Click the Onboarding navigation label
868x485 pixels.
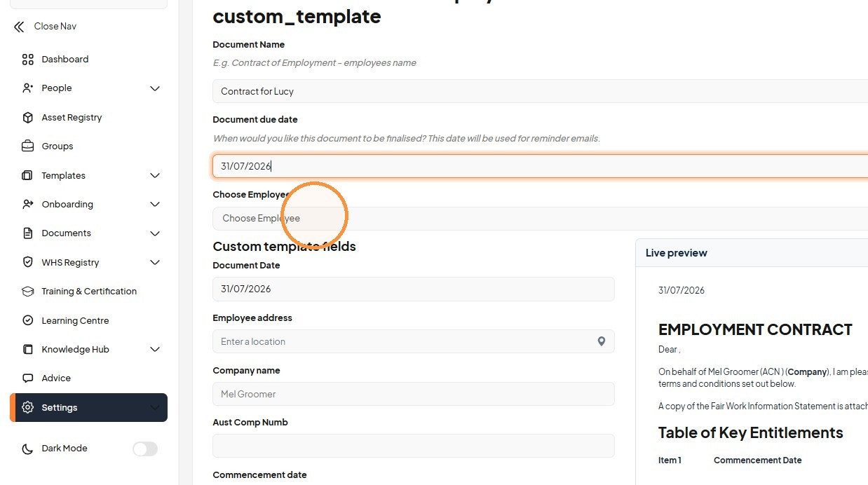tap(67, 205)
